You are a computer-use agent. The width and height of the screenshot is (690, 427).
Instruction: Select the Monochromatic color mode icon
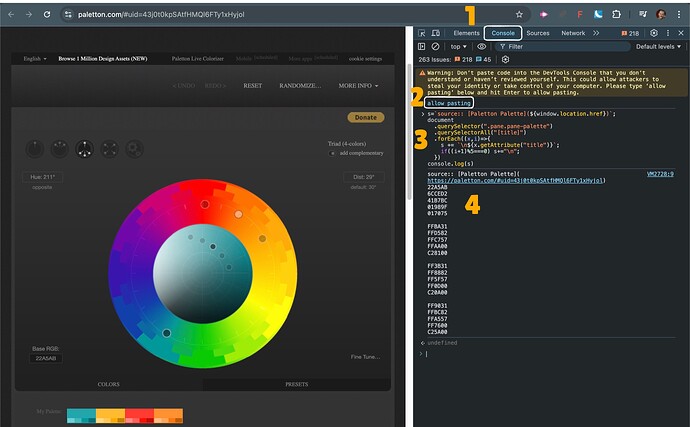tap(35, 149)
